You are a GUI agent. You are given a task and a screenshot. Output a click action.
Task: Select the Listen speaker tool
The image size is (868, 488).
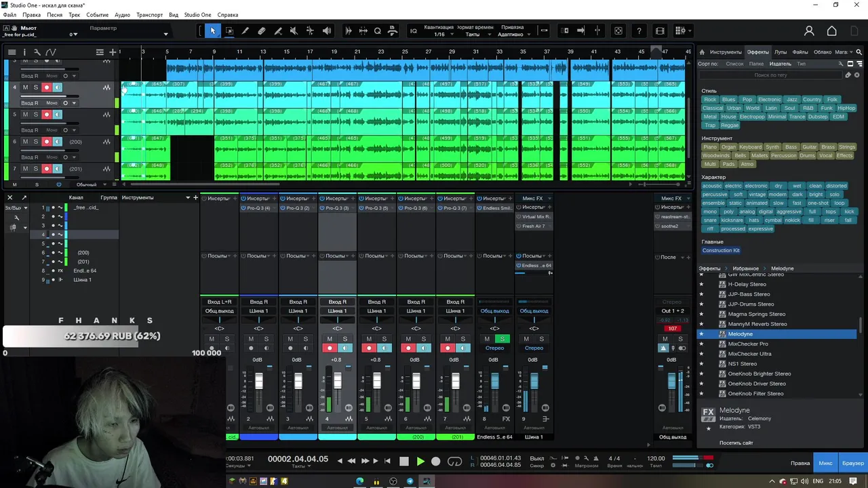[327, 30]
